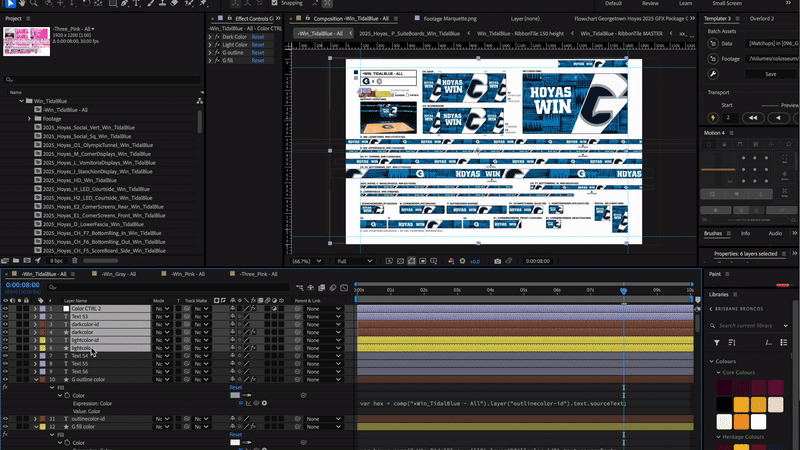Viewport: 800px width, 450px height.
Task: Select the Puppet Pin tool
Action: pos(203,3)
